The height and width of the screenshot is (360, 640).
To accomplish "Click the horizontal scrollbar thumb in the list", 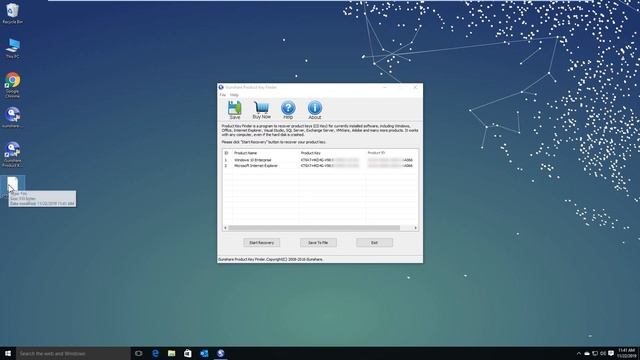I will pyautogui.click(x=314, y=228).
